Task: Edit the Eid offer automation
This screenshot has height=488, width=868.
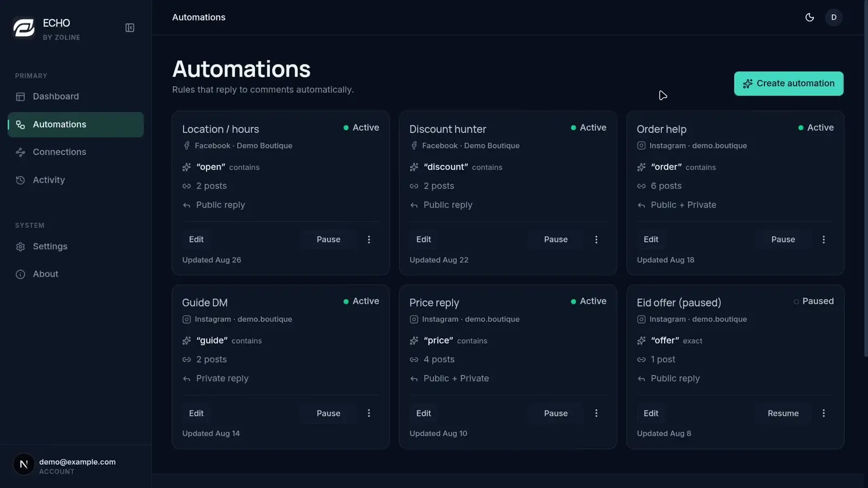Action: coord(651,413)
